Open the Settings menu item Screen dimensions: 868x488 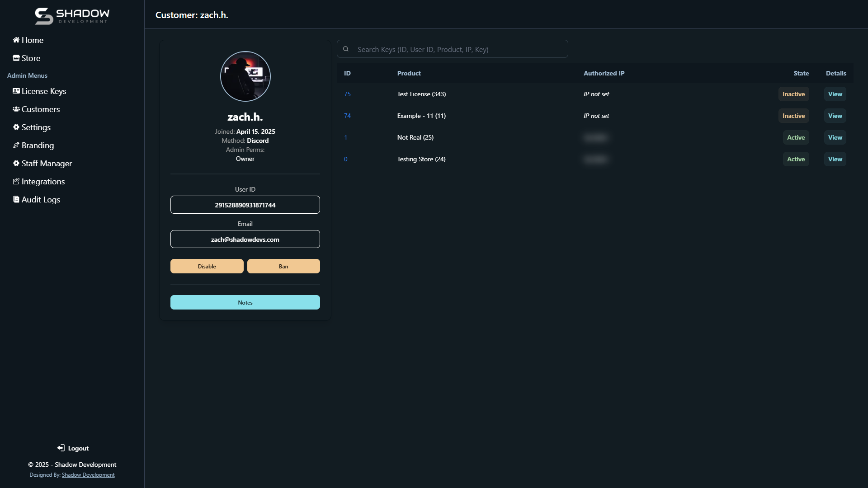[36, 127]
